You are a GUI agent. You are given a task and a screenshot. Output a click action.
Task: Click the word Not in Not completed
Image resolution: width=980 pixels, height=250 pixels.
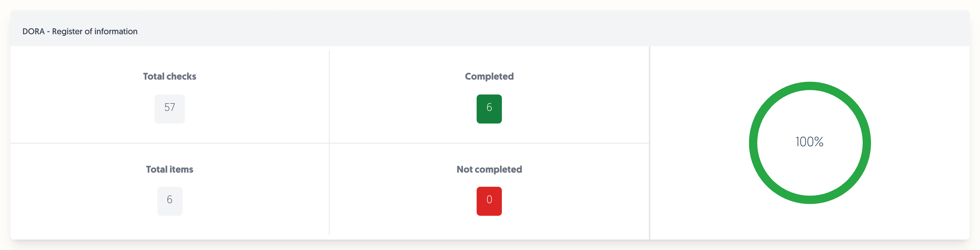[x=464, y=169]
